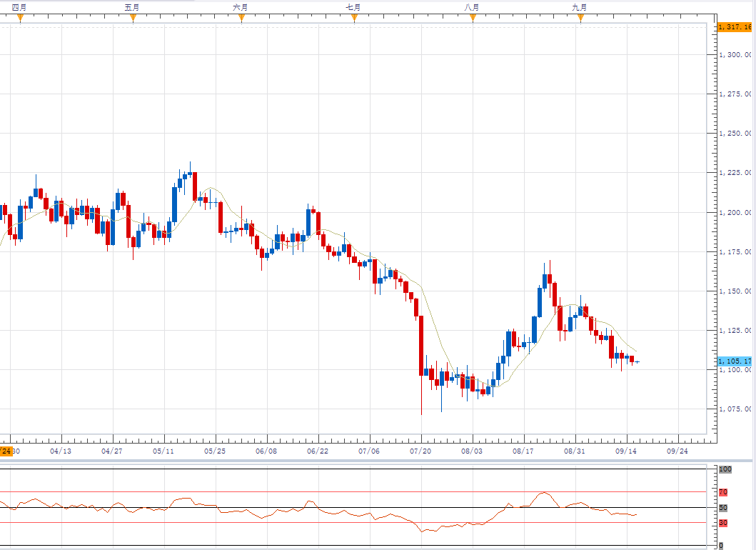The width and height of the screenshot is (756, 550).
Task: Click the 07/20 date on the time axis
Action: point(421,451)
